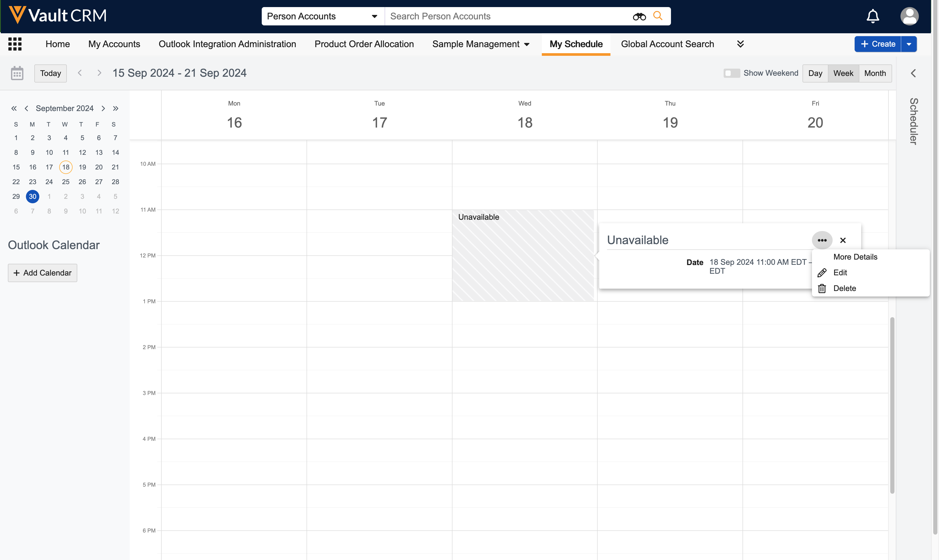Viewport: 939px width, 560px height.
Task: Click the orange search magnifier icon
Action: tap(658, 16)
